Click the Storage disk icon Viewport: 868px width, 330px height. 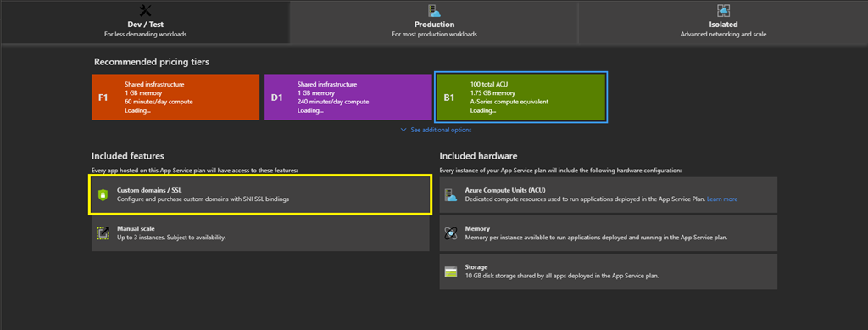point(451,271)
